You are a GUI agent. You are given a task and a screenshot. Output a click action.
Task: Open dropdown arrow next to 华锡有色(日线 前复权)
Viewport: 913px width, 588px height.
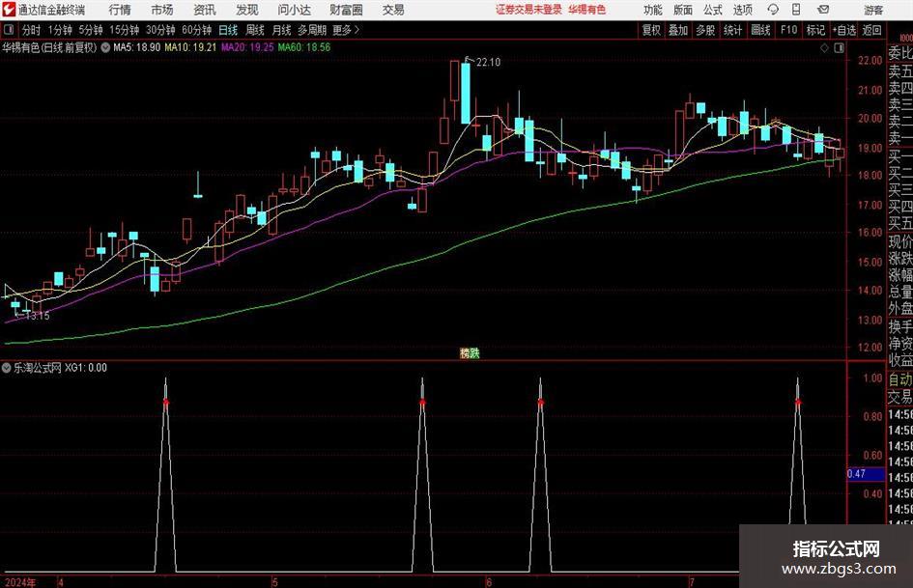coord(105,47)
